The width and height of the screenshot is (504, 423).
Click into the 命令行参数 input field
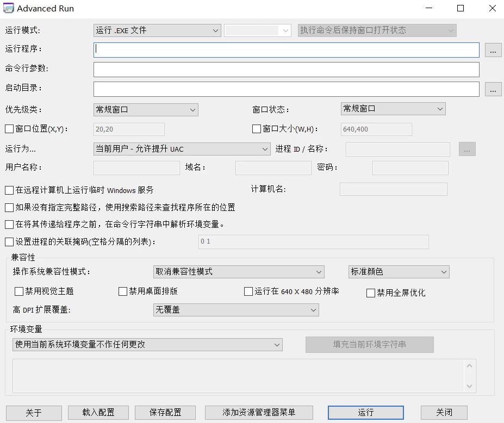pos(286,70)
